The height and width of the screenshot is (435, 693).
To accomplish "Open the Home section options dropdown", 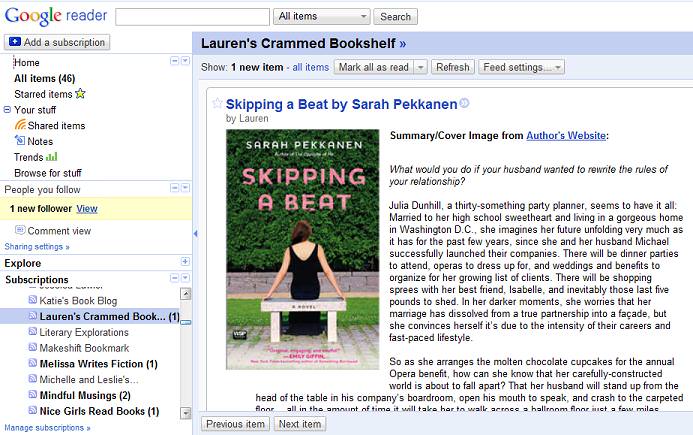I will pyautogui.click(x=185, y=61).
